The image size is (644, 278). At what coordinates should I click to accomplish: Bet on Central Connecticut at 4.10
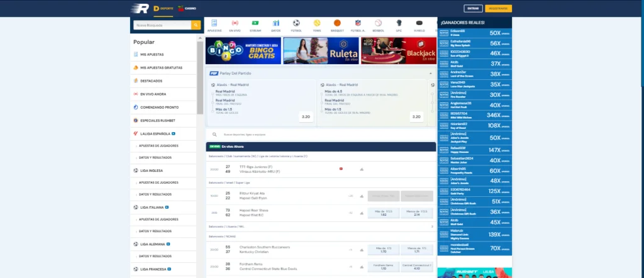pyautogui.click(x=417, y=267)
